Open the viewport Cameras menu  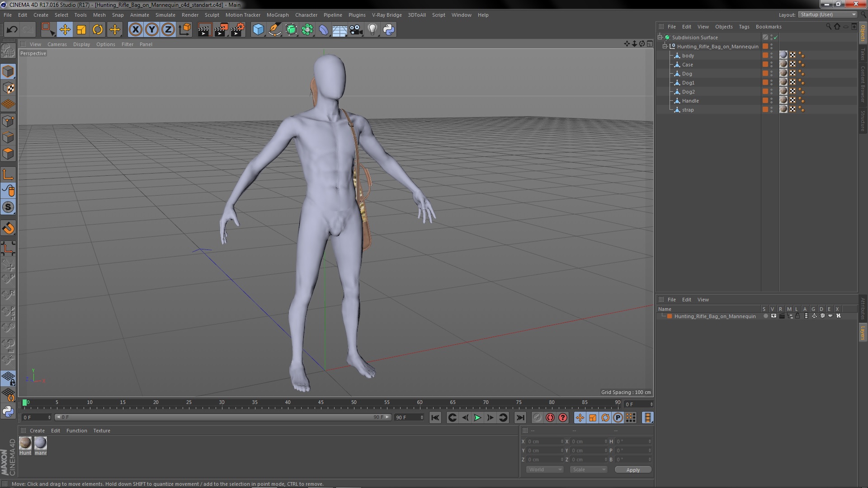[57, 44]
